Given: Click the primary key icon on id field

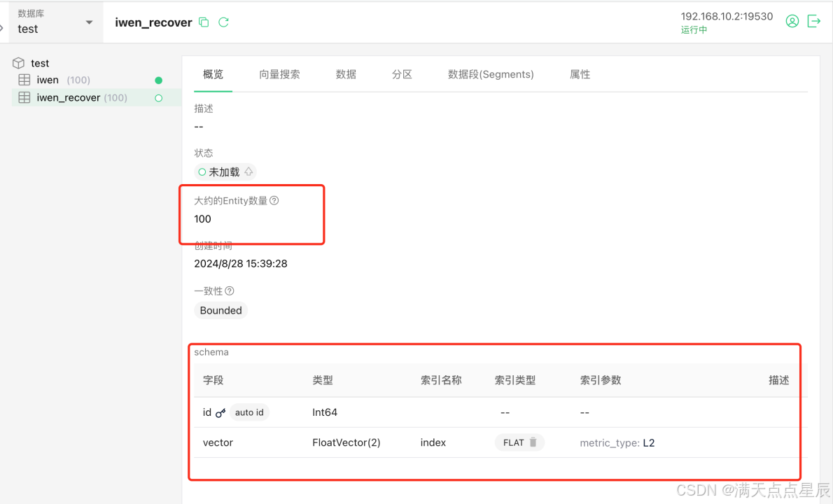Looking at the screenshot, I should pyautogui.click(x=220, y=413).
